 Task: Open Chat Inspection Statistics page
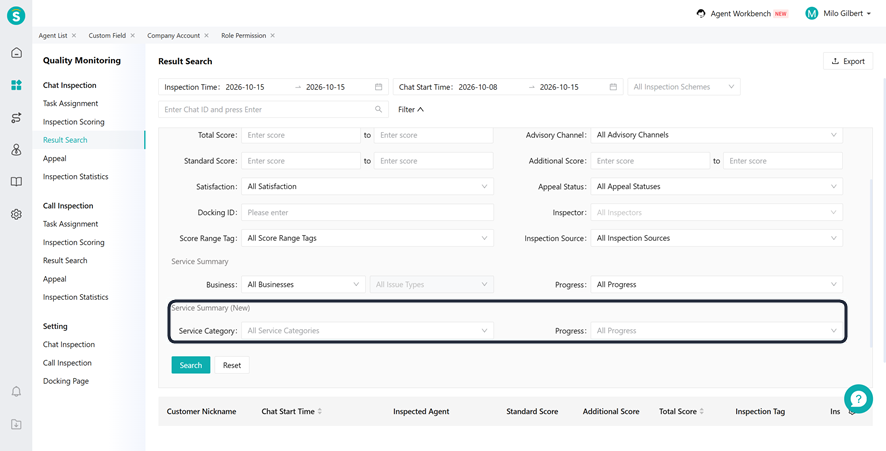76,177
